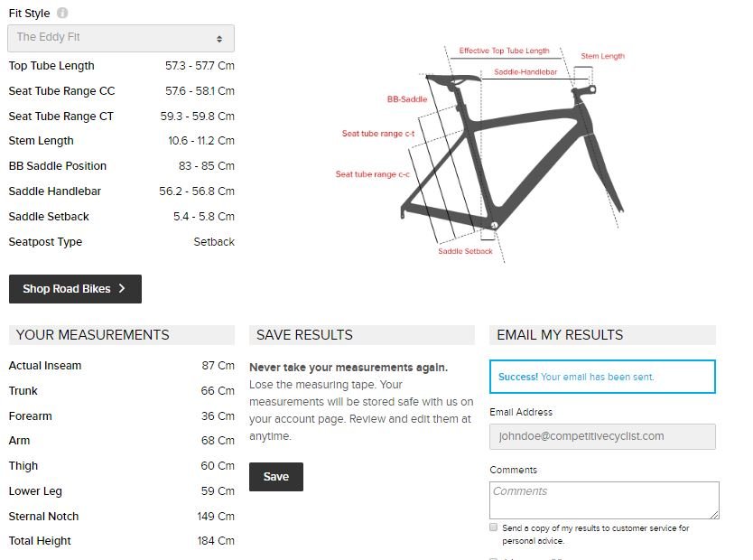Click the BB-Saddle diagram label
The height and width of the screenshot is (560, 753).
[407, 99]
